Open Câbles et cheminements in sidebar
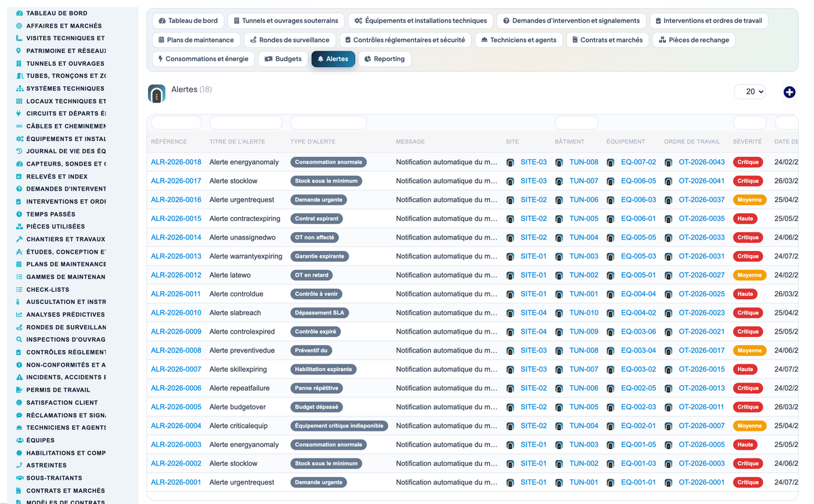This screenshot has height=504, width=814. pos(66,126)
